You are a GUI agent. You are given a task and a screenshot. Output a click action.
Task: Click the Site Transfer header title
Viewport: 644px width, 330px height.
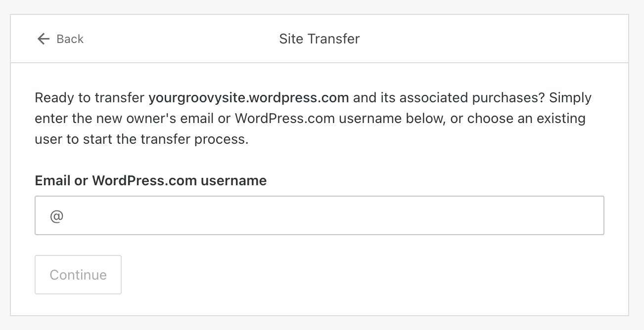pos(319,39)
